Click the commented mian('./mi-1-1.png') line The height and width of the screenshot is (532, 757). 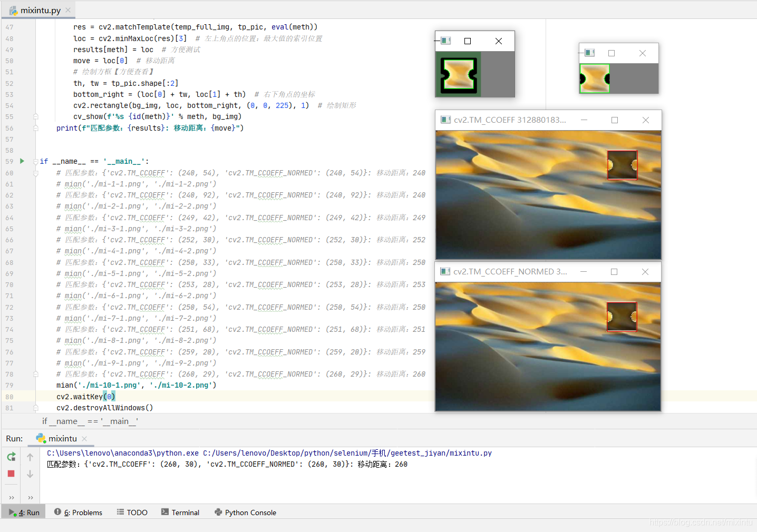pyautogui.click(x=137, y=184)
